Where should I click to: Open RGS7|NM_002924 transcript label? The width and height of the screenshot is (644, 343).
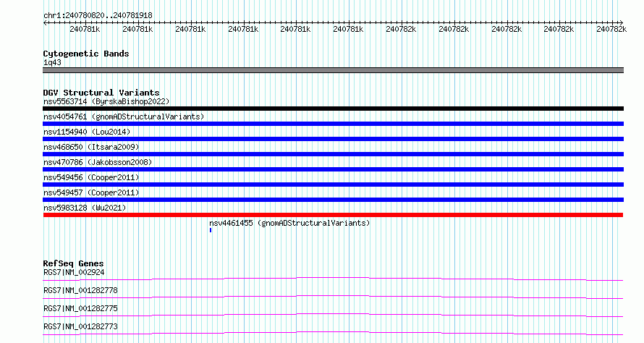pos(74,272)
